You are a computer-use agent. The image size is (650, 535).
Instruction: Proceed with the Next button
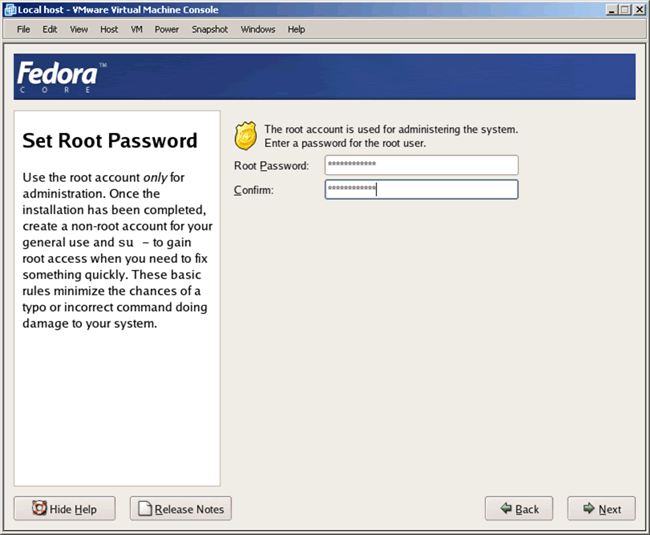coord(601,509)
